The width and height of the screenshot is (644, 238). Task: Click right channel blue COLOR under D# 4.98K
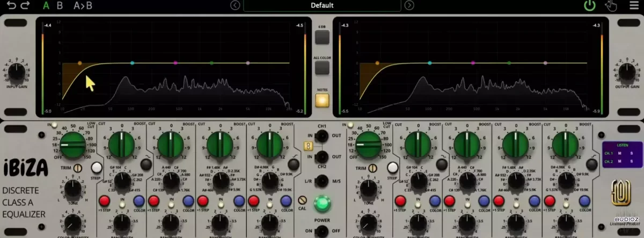pos(583,201)
